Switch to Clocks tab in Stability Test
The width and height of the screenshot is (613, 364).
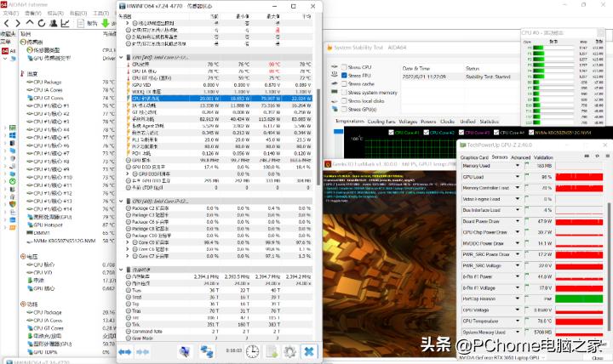(447, 122)
